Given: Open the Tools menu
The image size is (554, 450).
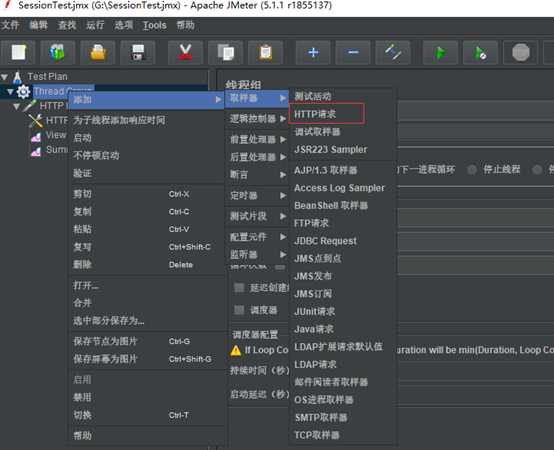Looking at the screenshot, I should [x=154, y=25].
